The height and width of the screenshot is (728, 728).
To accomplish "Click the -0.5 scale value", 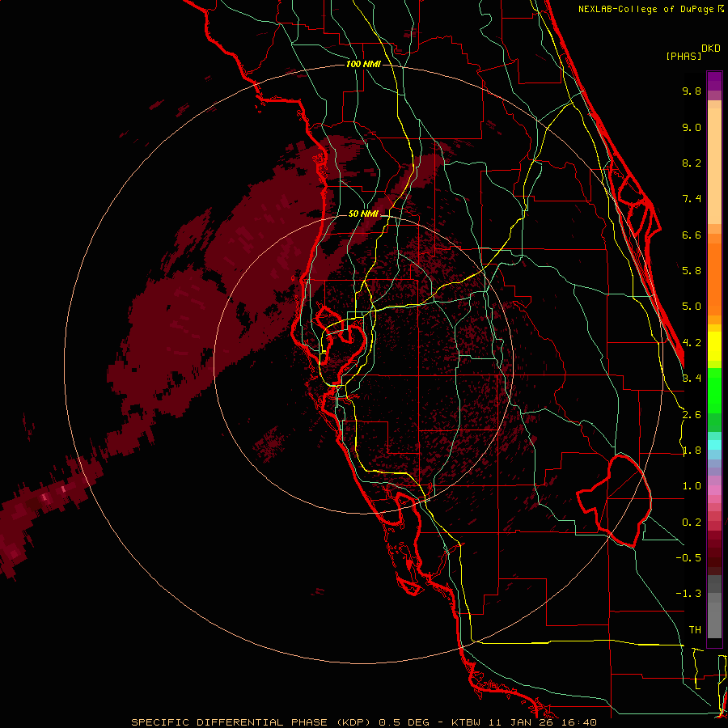I will coord(688,558).
